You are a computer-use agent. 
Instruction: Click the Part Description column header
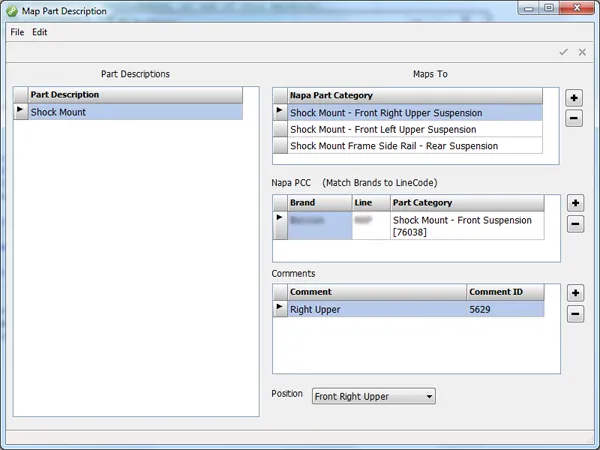(135, 95)
